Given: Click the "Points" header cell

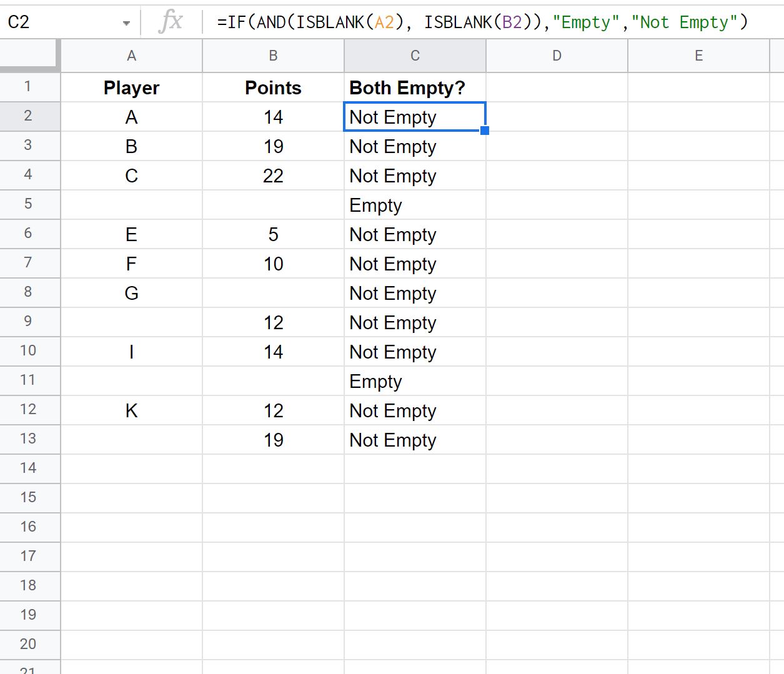Looking at the screenshot, I should [x=273, y=88].
